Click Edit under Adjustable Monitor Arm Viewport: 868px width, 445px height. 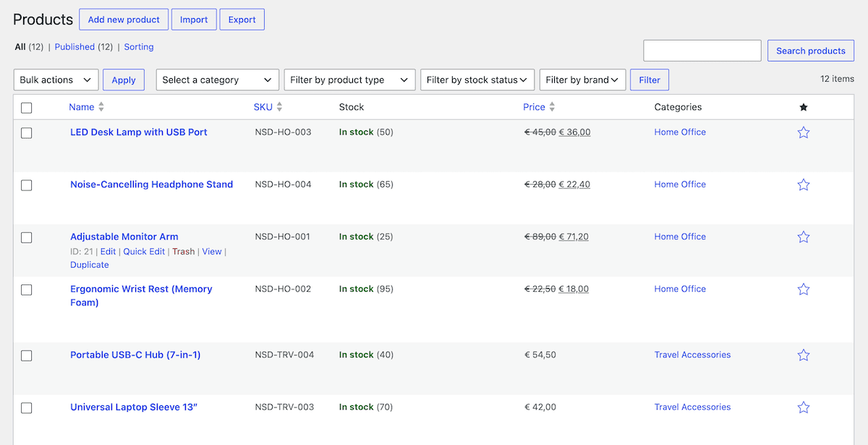pos(108,252)
